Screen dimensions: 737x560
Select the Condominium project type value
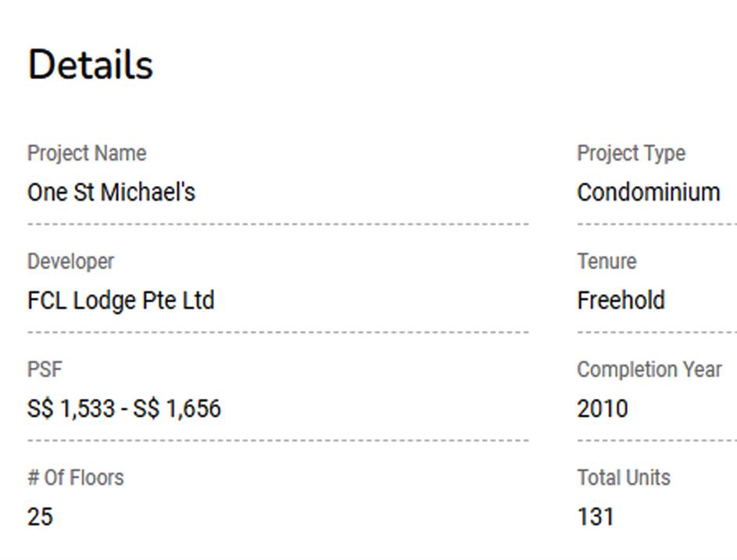pyautogui.click(x=649, y=192)
